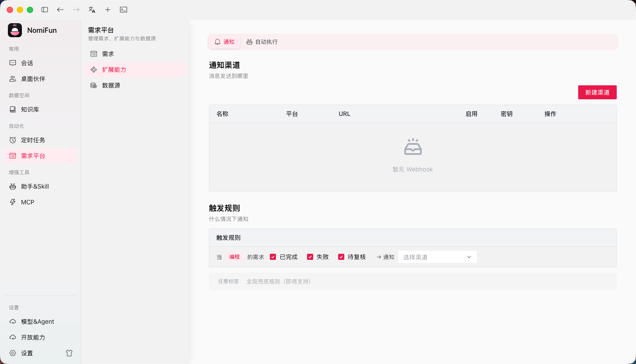The image size is (636, 364).
Task: Open 开放能力 settings
Action: [x=40, y=337]
